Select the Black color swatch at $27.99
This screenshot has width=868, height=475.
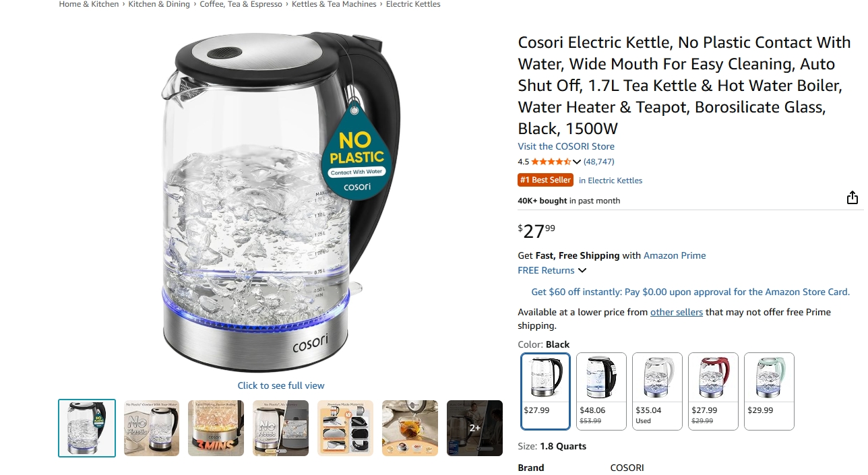545,391
